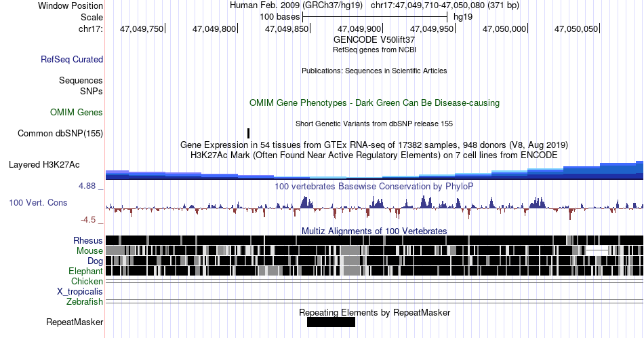Click the SNPs track label
The width and height of the screenshot is (644, 338).
(x=92, y=91)
